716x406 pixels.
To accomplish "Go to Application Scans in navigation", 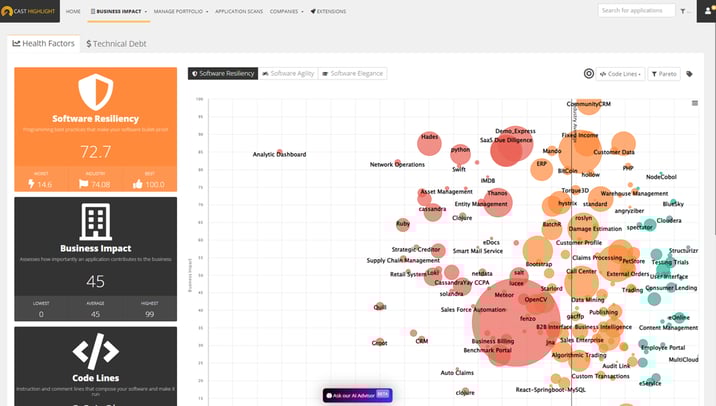I will [238, 11].
